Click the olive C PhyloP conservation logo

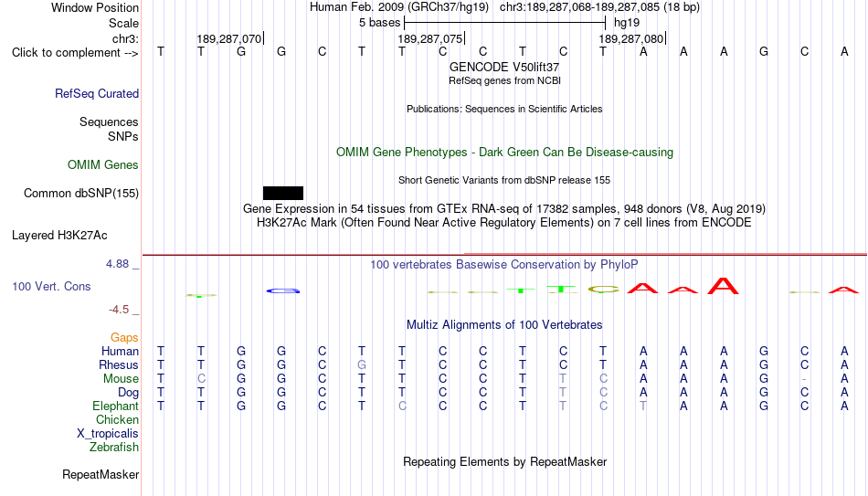(603, 289)
